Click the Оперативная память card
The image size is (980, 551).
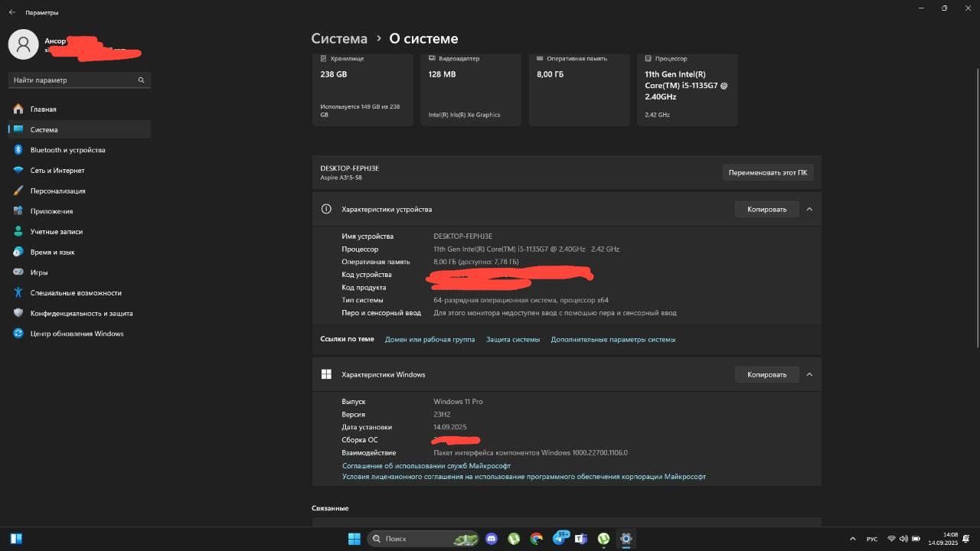[x=579, y=90]
